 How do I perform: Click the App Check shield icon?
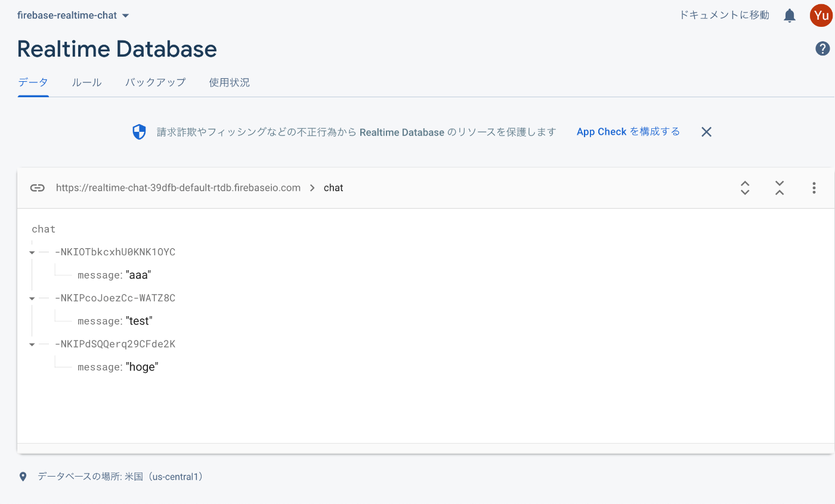[x=139, y=132]
